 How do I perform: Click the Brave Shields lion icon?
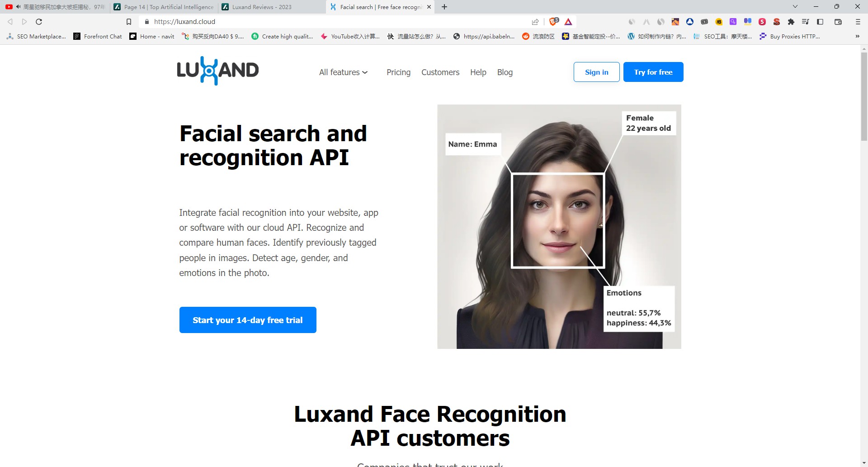(x=553, y=22)
